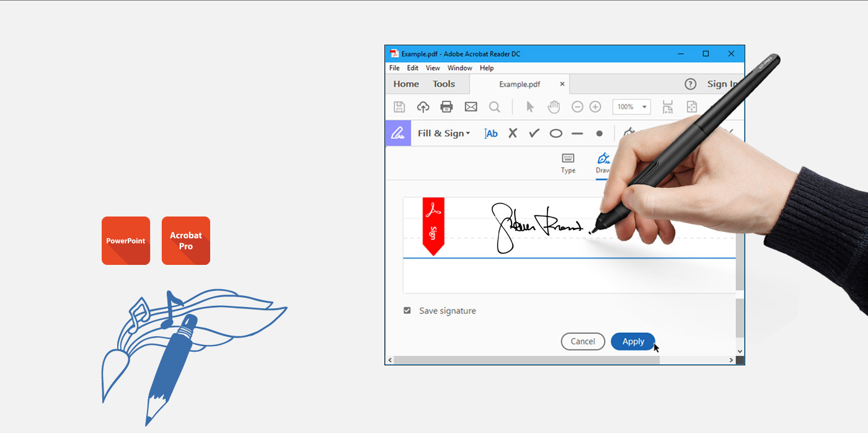Open the View menu
This screenshot has width=868, height=433.
click(432, 68)
